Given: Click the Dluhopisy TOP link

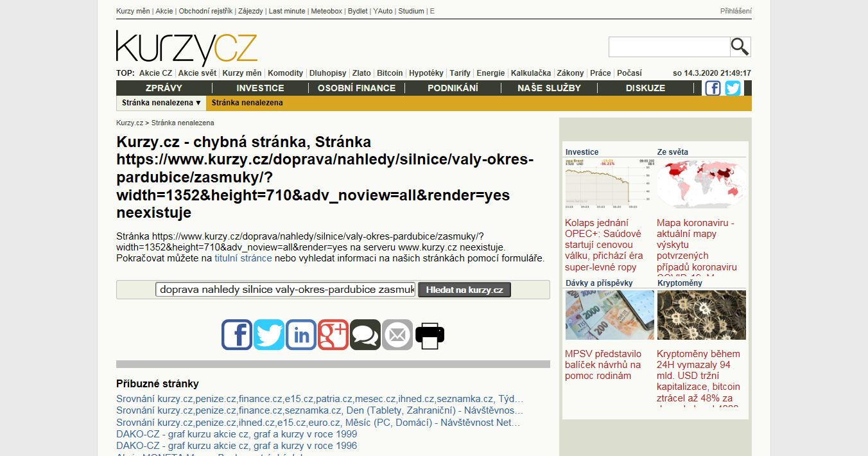Looking at the screenshot, I should pyautogui.click(x=327, y=73).
